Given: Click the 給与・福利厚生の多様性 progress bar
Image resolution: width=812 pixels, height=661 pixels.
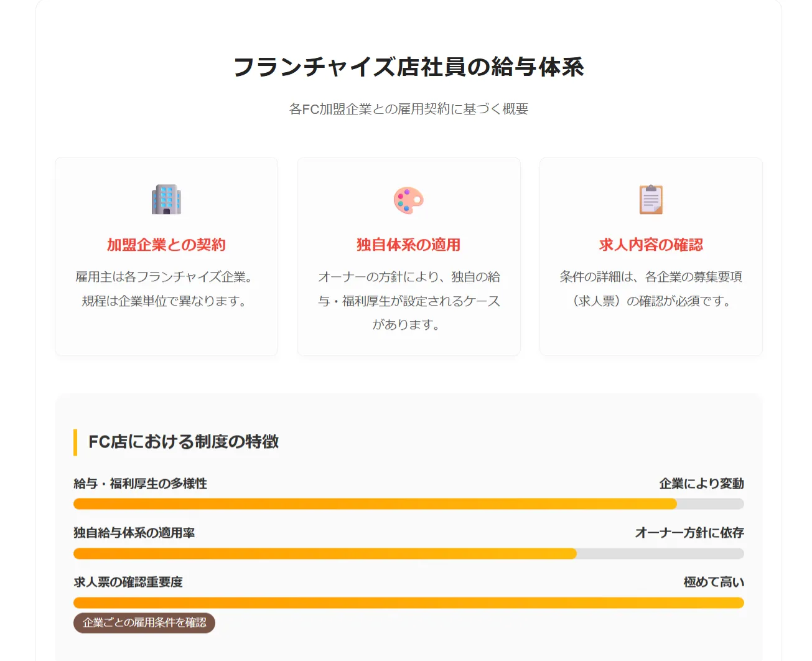Looking at the screenshot, I should (x=409, y=504).
